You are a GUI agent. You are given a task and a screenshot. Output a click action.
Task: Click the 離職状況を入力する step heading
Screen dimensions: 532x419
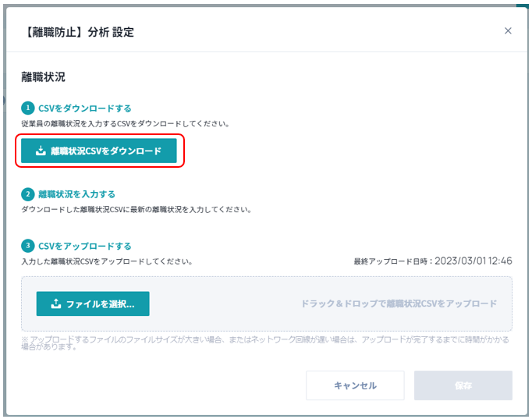click(76, 194)
